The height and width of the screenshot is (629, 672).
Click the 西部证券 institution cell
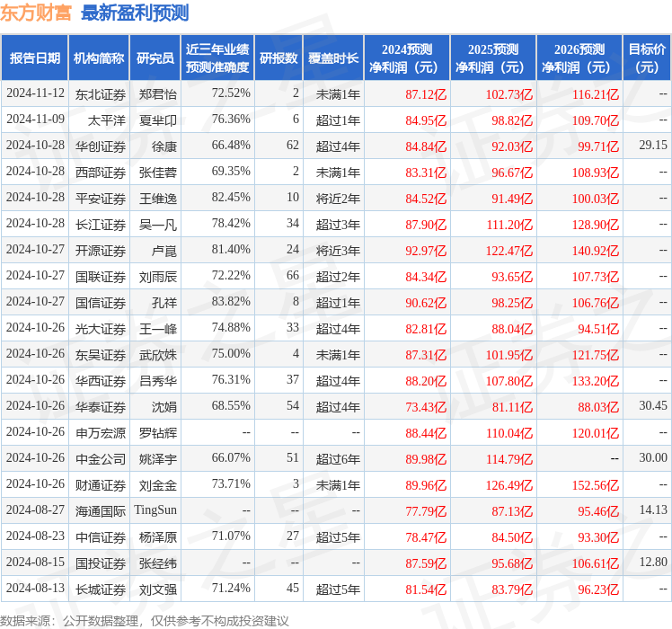[101, 173]
